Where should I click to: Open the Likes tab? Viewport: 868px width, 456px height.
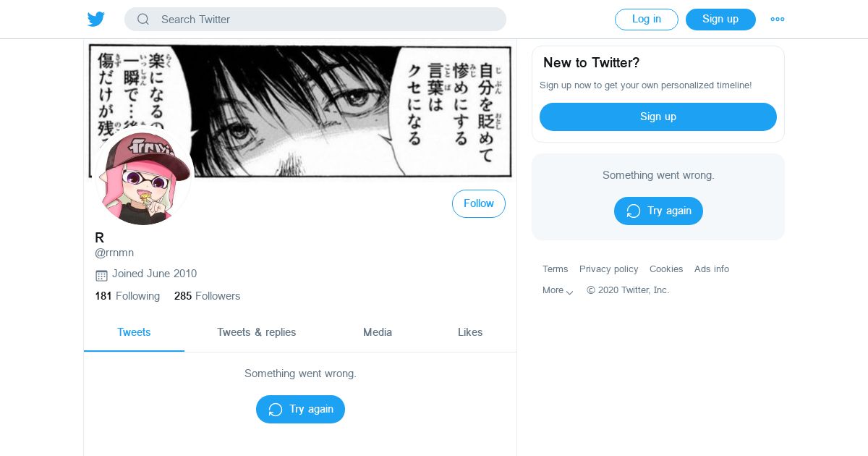click(470, 332)
